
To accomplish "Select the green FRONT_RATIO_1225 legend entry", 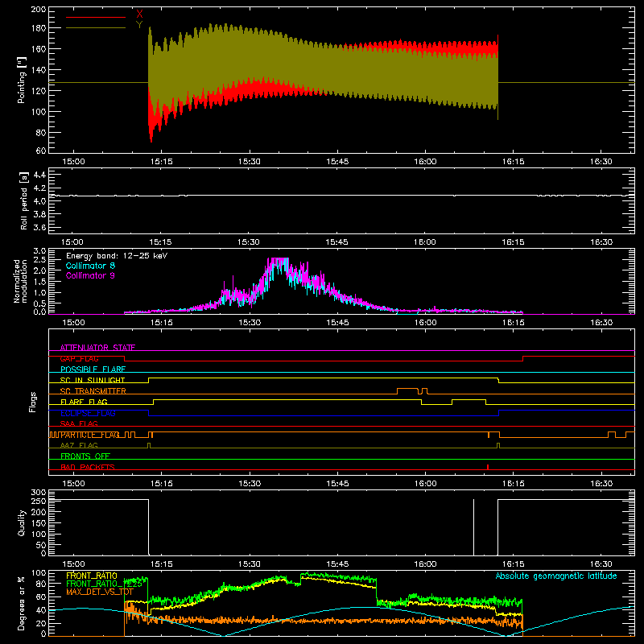I will (x=104, y=584).
